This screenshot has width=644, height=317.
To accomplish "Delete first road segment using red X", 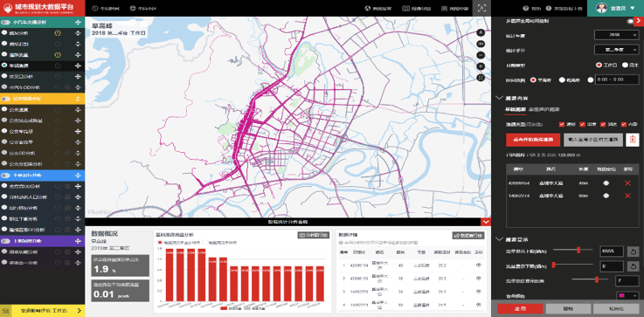I will (627, 183).
